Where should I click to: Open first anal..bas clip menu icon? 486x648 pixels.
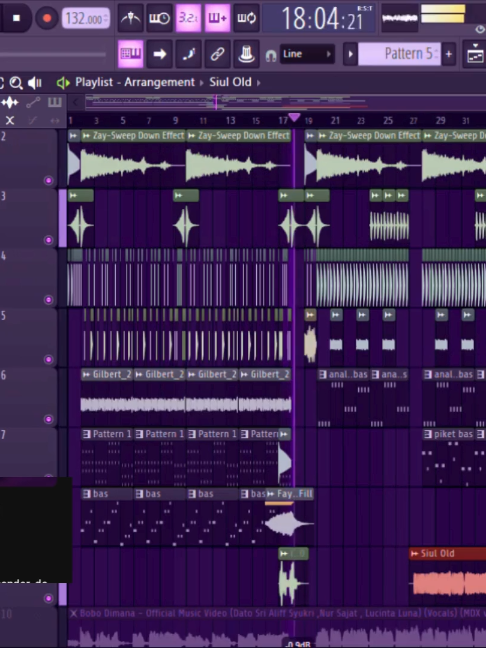[323, 374]
